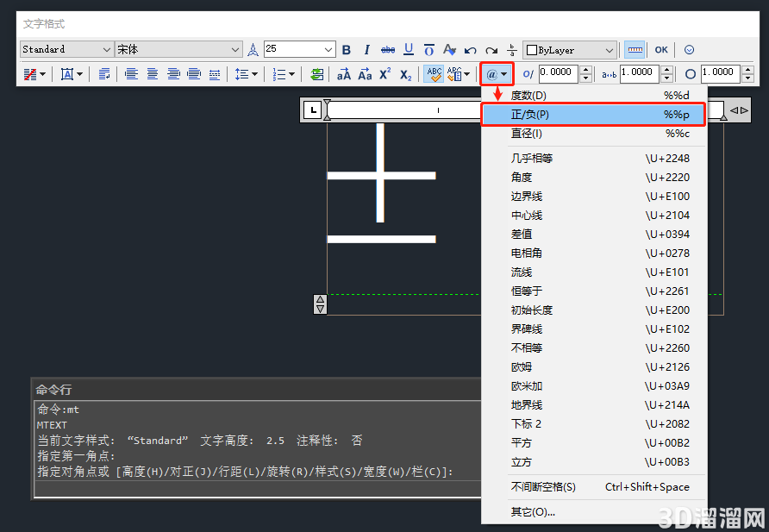Insert 角度 symbol
769x532 pixels.
(594, 178)
